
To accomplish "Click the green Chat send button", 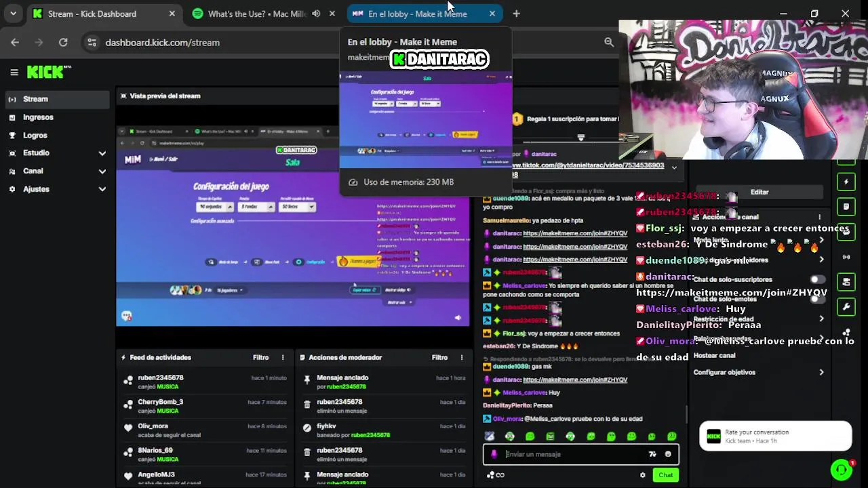I will [x=666, y=475].
